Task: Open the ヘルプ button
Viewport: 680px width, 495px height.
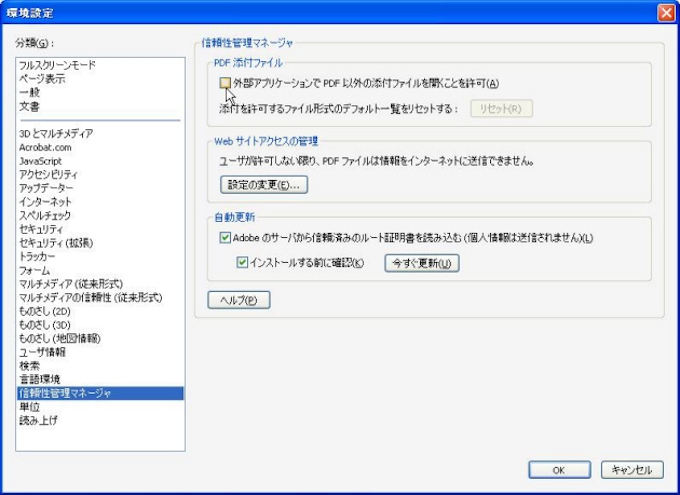Action: click(x=238, y=300)
